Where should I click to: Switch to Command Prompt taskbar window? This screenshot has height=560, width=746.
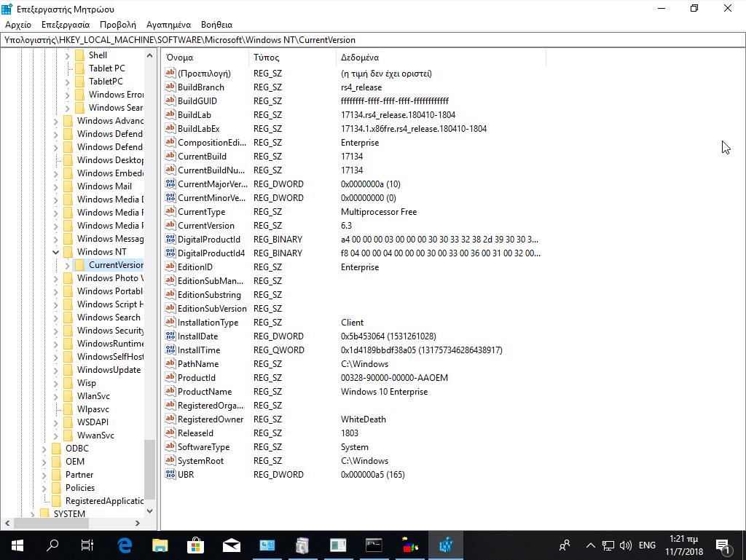pyautogui.click(x=374, y=545)
